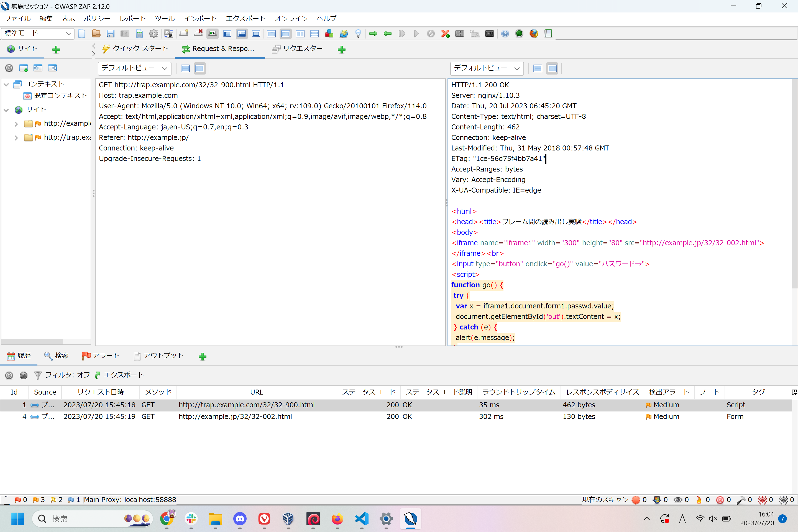Switch to the アラート tab
Image resolution: width=798 pixels, height=532 pixels.
[101, 355]
